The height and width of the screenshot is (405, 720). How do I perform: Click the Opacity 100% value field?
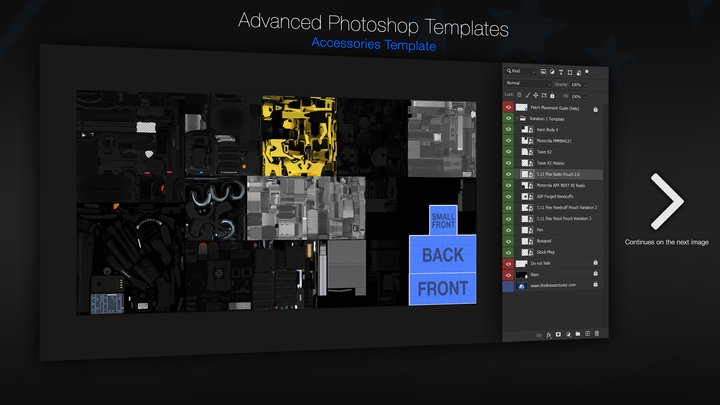[576, 85]
